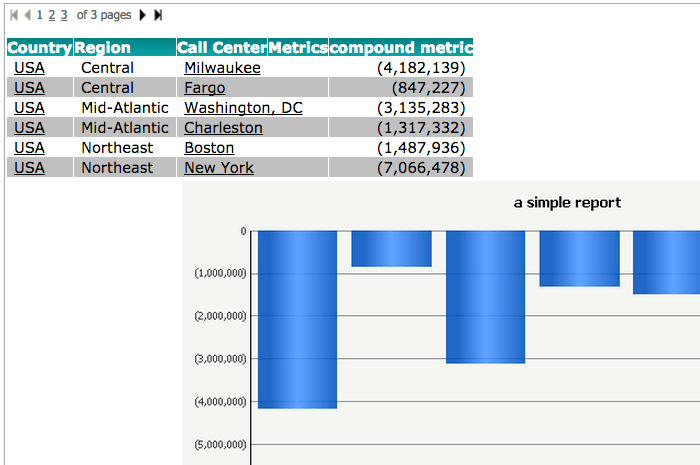
Task: Open the Charleston call center link
Action: pyautogui.click(x=223, y=128)
